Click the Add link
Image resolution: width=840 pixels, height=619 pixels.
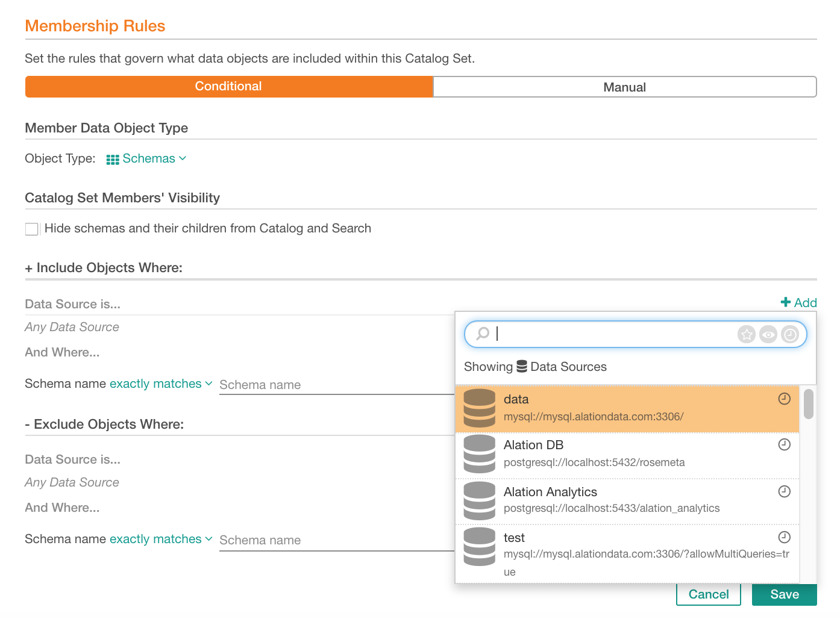coord(799,302)
